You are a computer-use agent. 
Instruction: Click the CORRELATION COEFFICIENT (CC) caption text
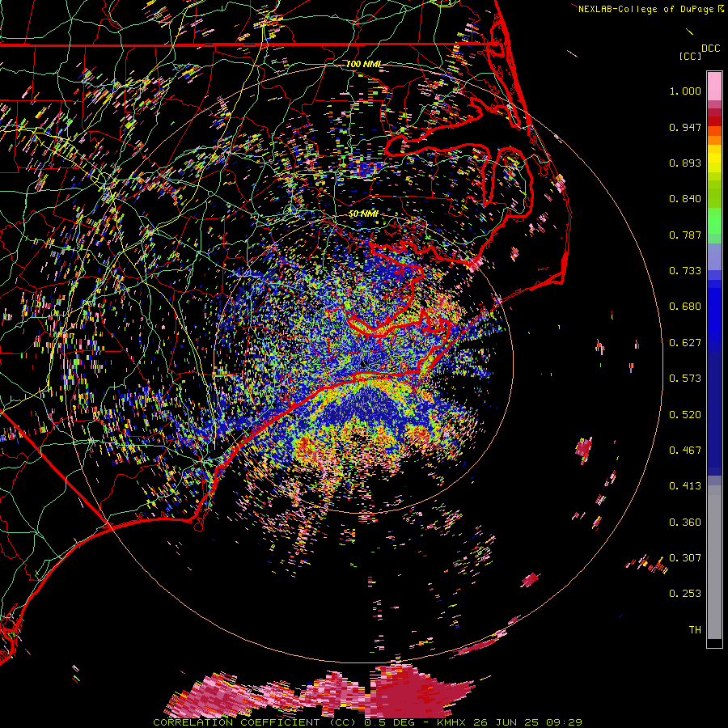255,722
